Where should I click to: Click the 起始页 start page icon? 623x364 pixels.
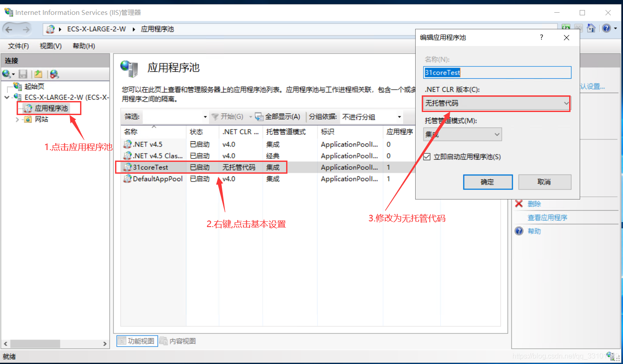18,86
